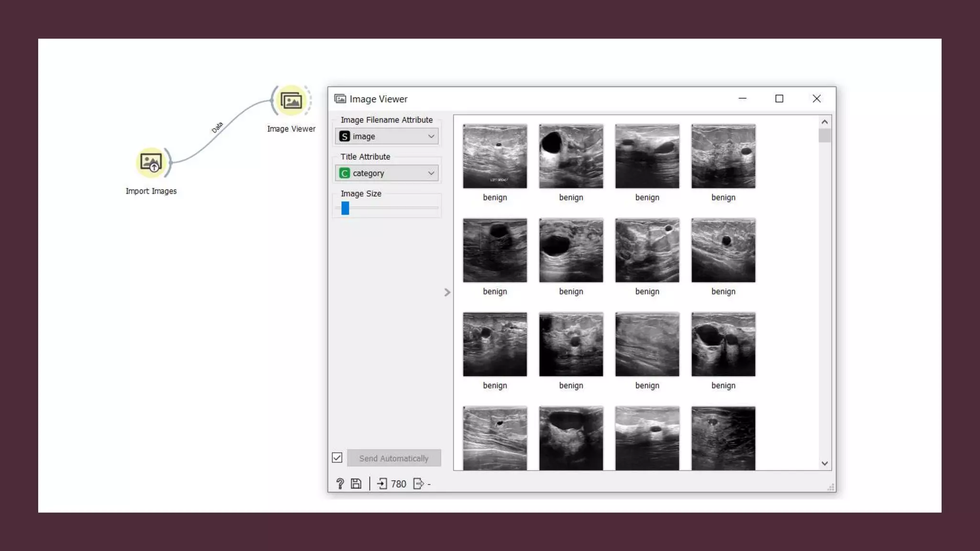Click the input data 780 icon
980x551 pixels.
pyautogui.click(x=382, y=484)
